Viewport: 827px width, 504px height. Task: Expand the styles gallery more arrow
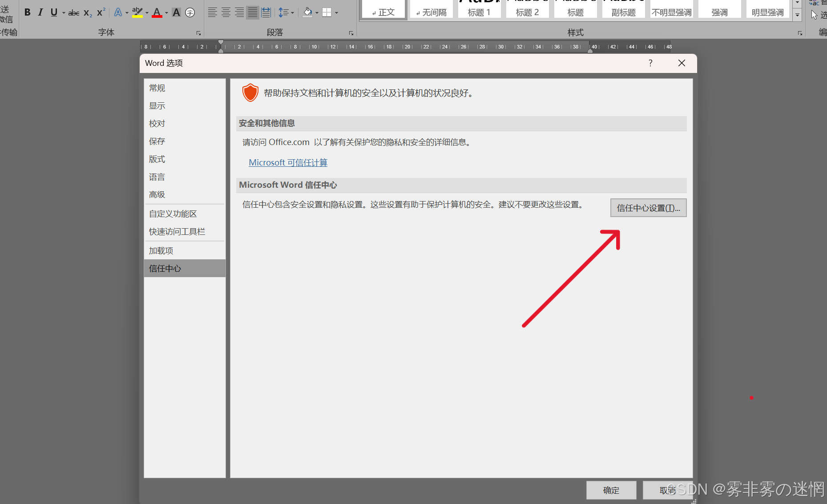(797, 15)
